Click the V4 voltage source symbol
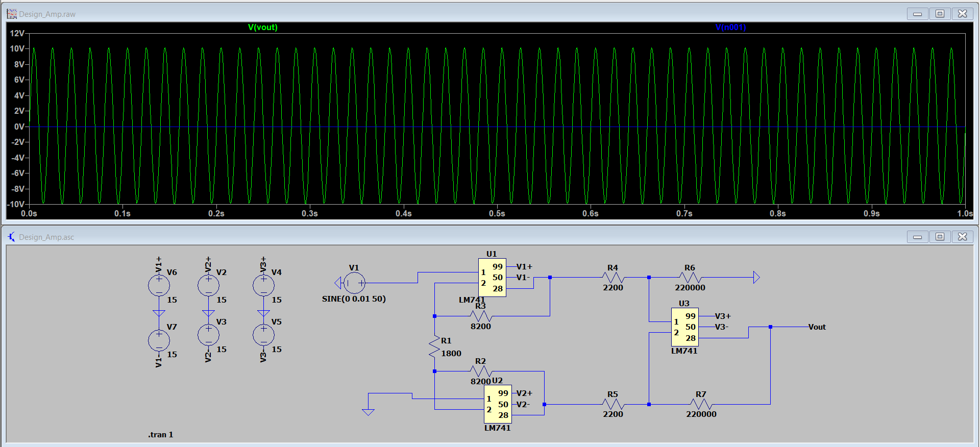980x447 pixels. coord(263,285)
